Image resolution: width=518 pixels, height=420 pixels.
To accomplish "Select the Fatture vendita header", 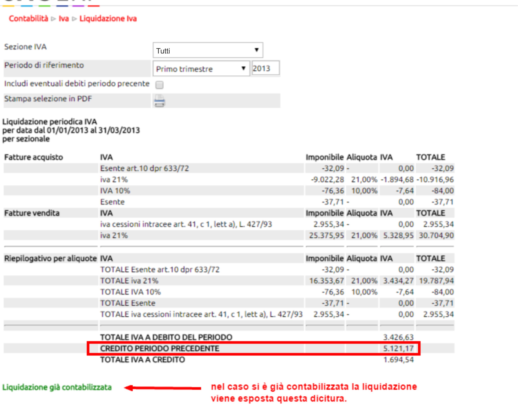I will point(32,213).
